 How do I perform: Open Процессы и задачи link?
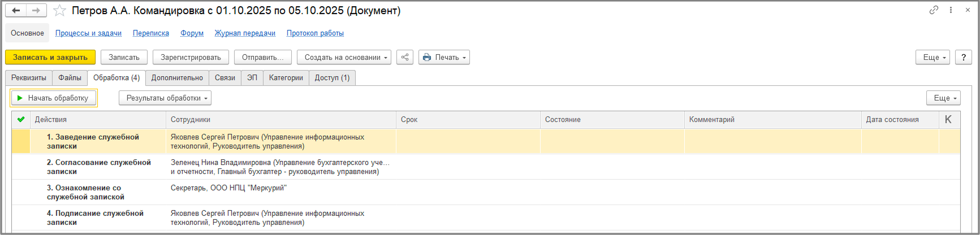(88, 33)
